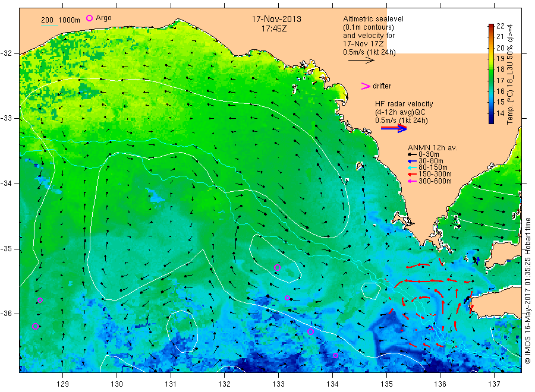Screen dimensions: 535x392
Task: Click the colorbar tick label '14'
Action: point(500,113)
